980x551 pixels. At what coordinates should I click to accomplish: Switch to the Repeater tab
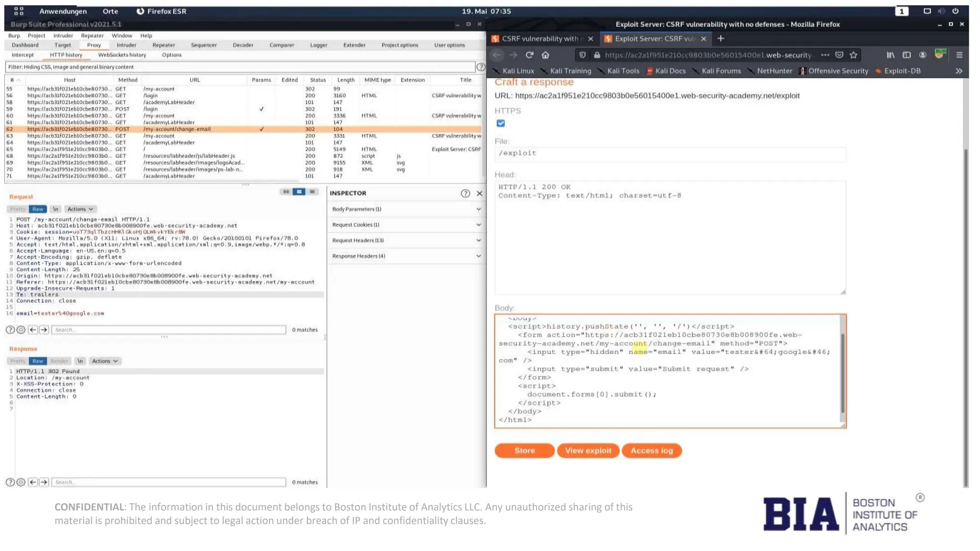[164, 45]
